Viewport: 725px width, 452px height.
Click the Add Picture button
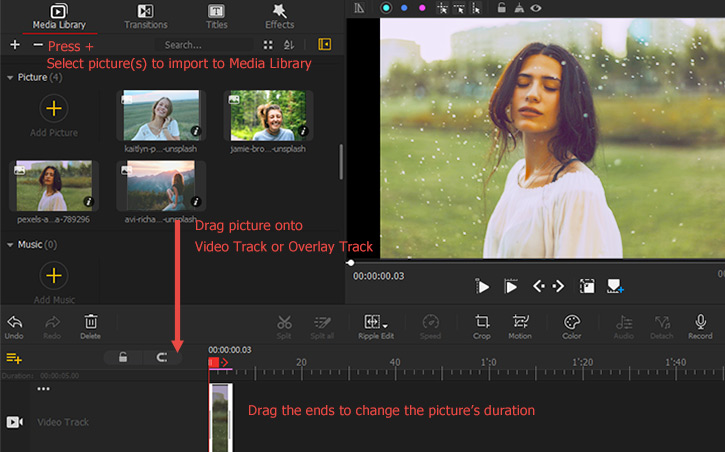[53, 109]
